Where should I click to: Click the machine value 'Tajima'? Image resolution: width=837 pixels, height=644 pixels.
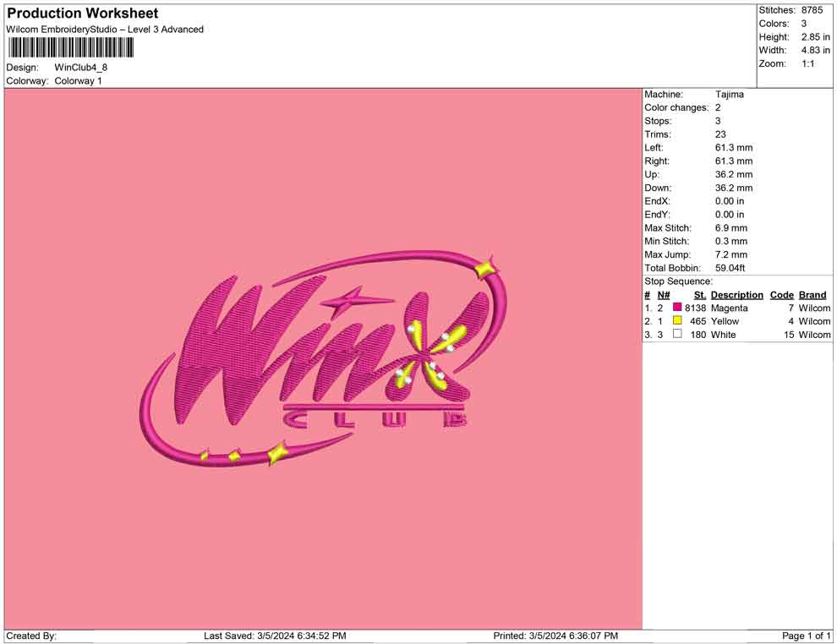729,95
